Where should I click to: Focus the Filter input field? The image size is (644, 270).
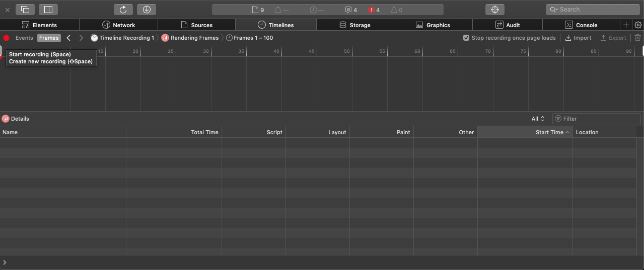[x=597, y=119]
